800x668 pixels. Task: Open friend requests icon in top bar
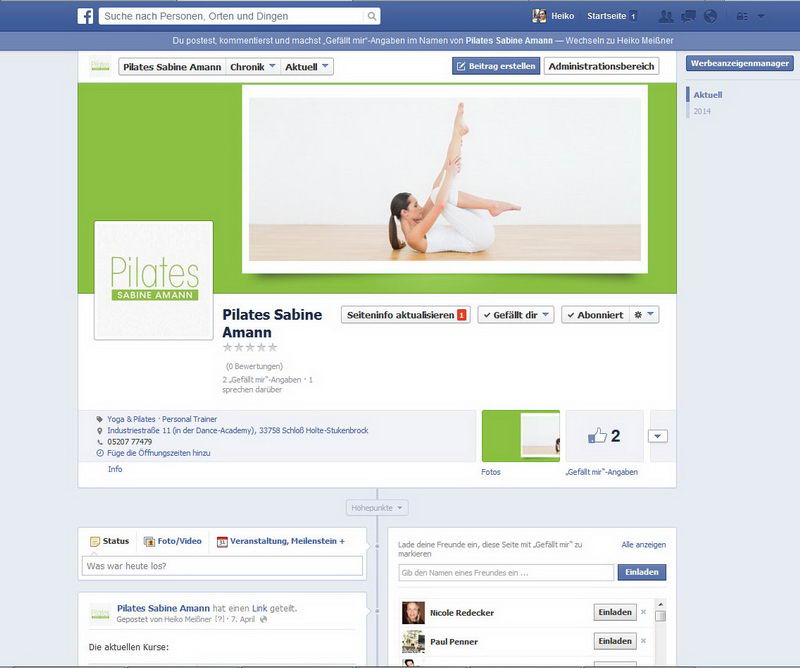666,16
